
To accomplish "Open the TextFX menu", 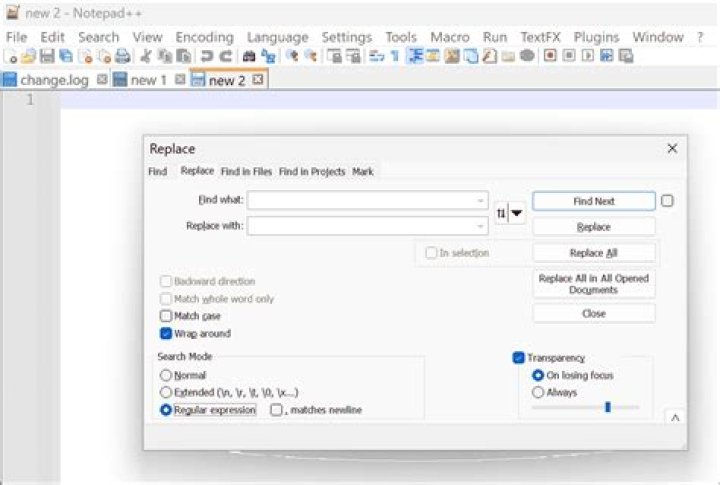I will pyautogui.click(x=540, y=37).
